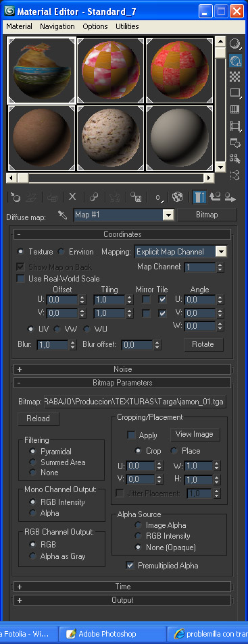Toggle Show End Result icon
Viewport: 248px width, 644px height.
199,197
